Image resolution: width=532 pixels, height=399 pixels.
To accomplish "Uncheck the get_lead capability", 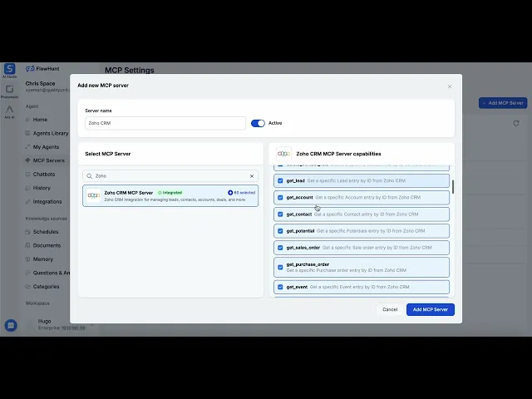I will 280,181.
